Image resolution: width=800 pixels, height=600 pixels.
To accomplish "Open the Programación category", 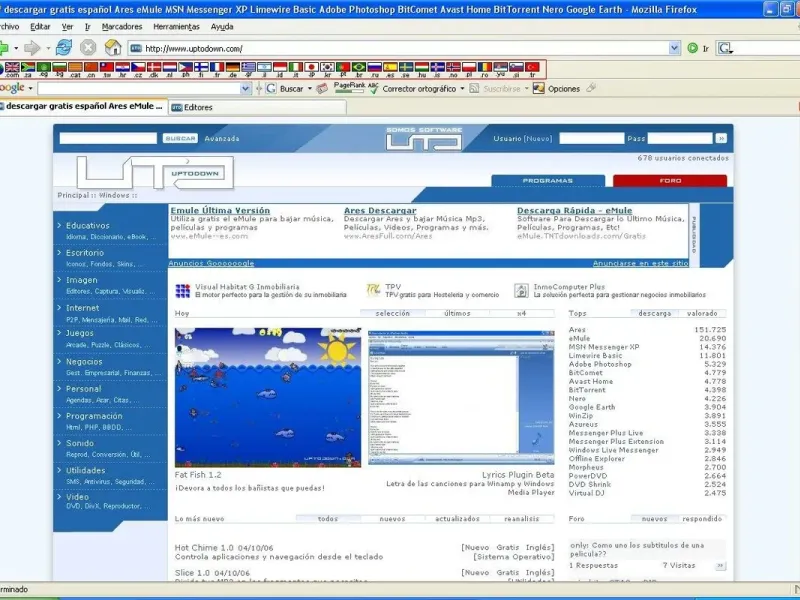I will point(94,416).
